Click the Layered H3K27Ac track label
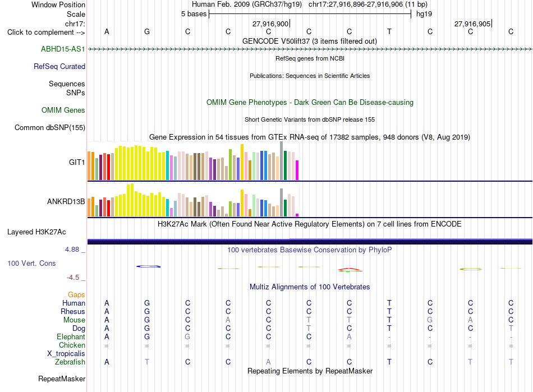Screen dimensions: 533x392 (x=36, y=232)
